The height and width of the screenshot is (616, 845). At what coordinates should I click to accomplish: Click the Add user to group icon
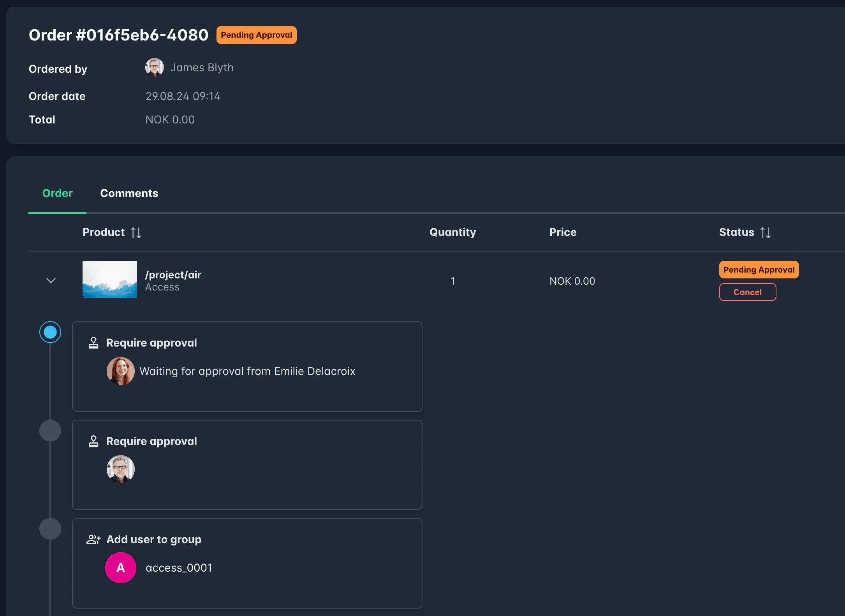point(93,539)
